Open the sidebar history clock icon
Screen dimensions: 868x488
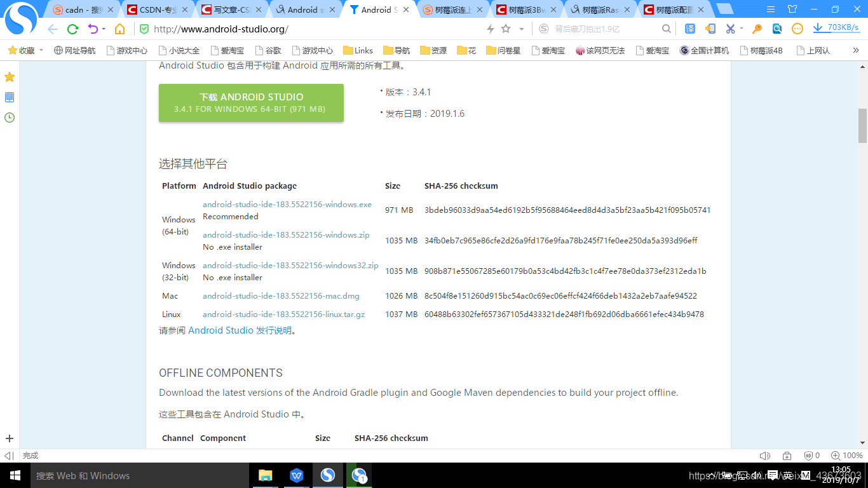pyautogui.click(x=10, y=118)
